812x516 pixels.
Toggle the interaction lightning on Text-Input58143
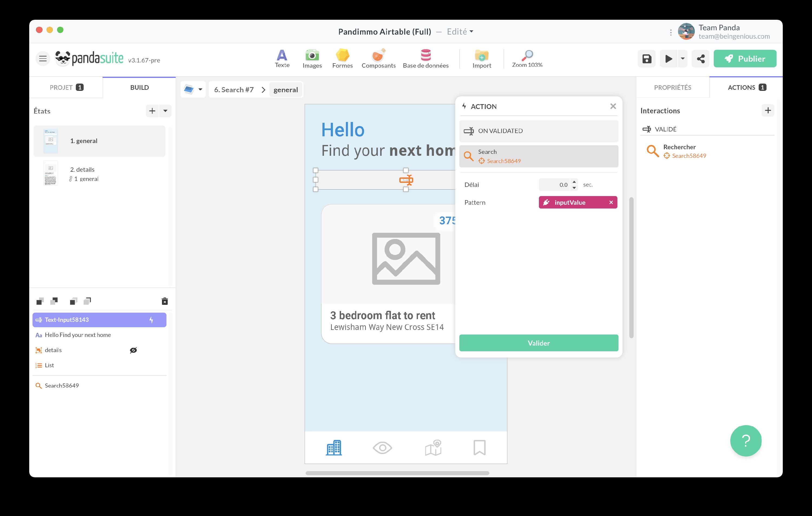tap(151, 319)
